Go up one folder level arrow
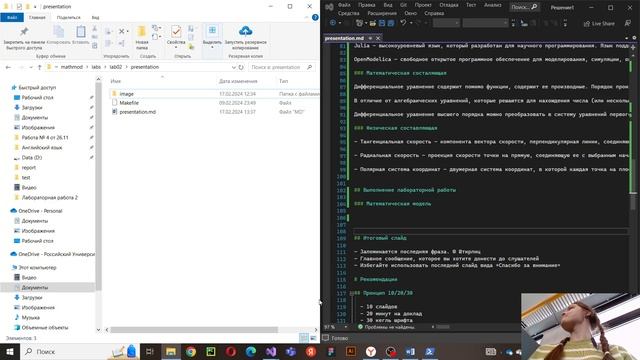Image resolution: width=640 pixels, height=360 pixels. (x=39, y=67)
